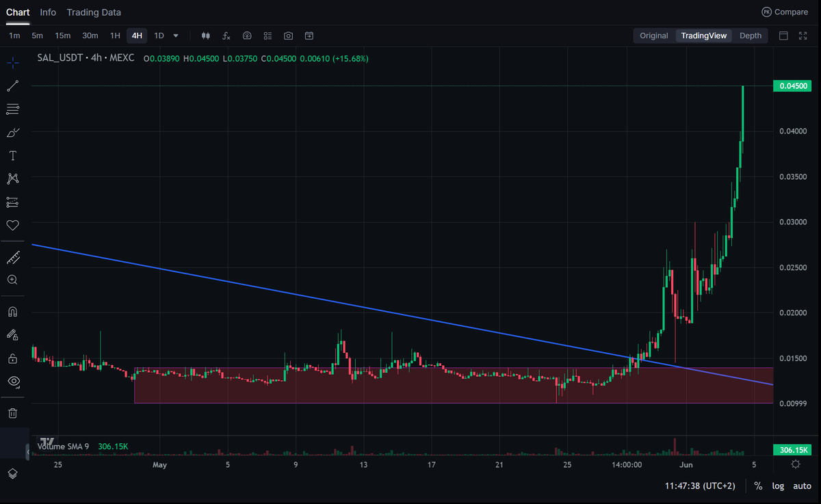This screenshot has height=504, width=821.
Task: Open the gauge indicator icon in toolbar
Action: click(248, 36)
